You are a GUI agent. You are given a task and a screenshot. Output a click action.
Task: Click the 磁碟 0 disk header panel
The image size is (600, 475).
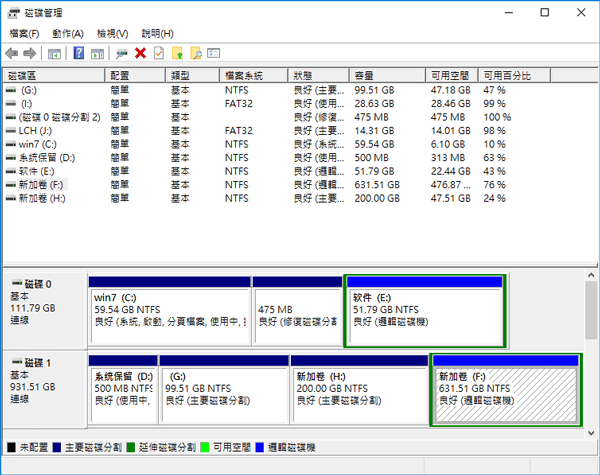tap(45, 310)
